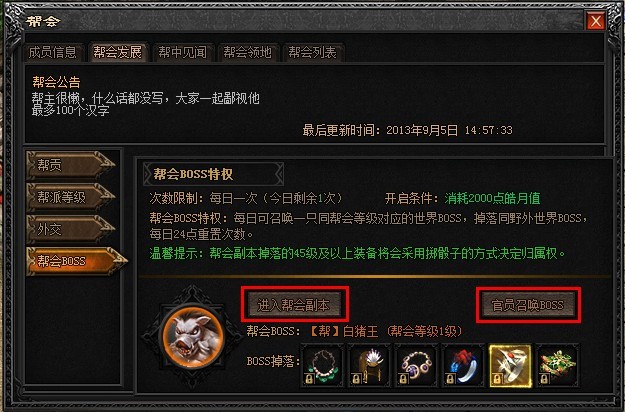This screenshot has height=412, width=625.
Task: Select the green jeweled drop item
Action: point(557,366)
